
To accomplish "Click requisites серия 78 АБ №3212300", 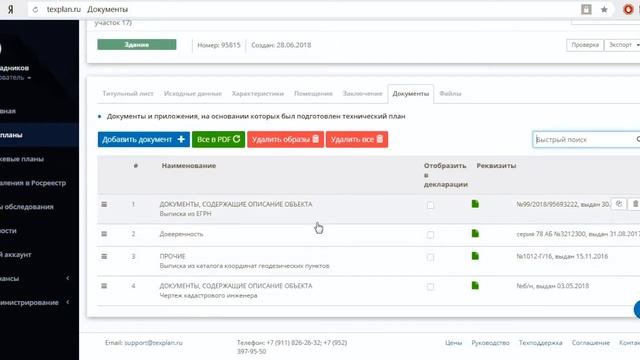I will (x=578, y=234).
